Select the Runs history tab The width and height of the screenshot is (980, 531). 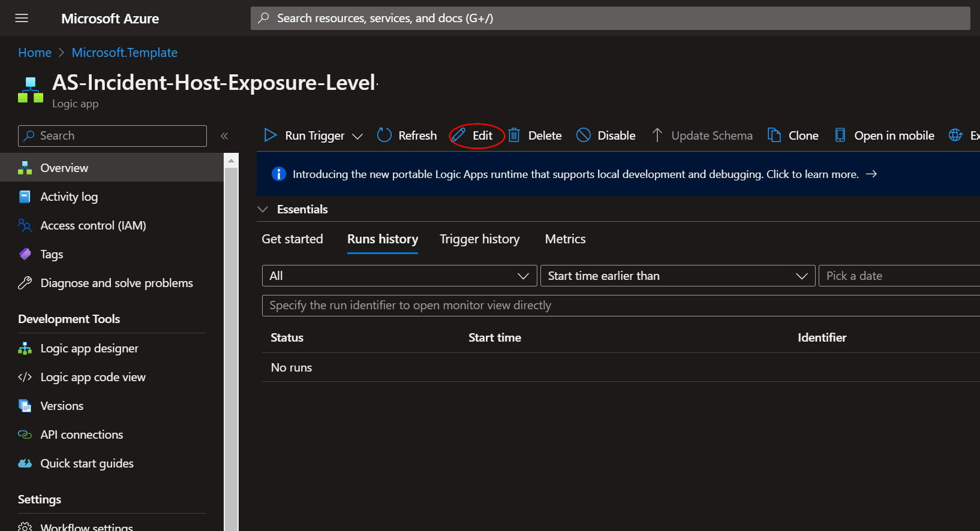tap(383, 239)
